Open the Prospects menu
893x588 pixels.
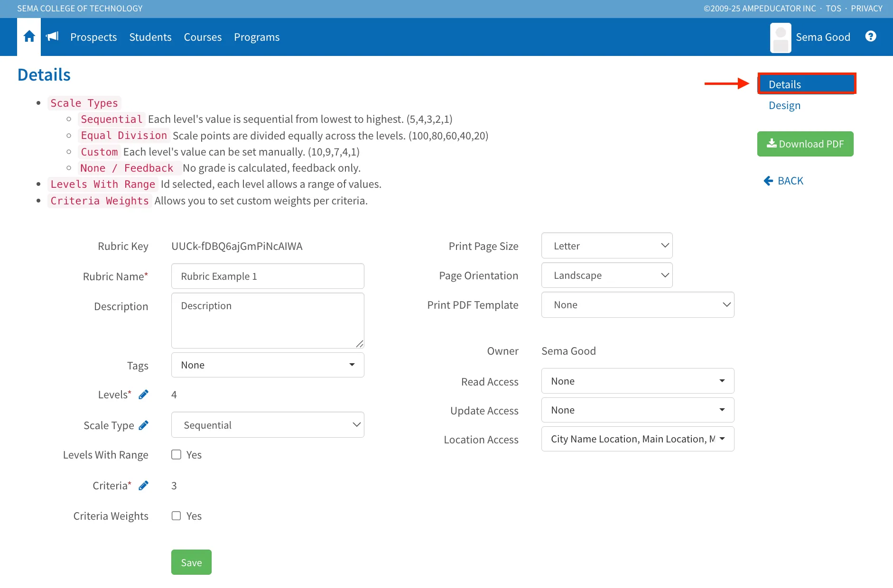click(93, 37)
